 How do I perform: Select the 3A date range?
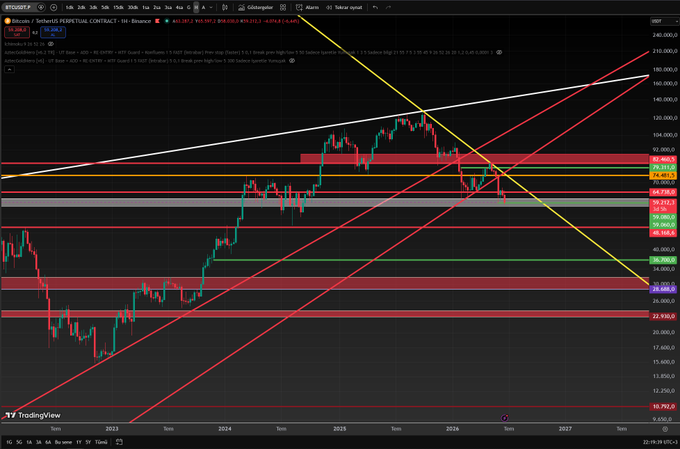tap(39, 442)
